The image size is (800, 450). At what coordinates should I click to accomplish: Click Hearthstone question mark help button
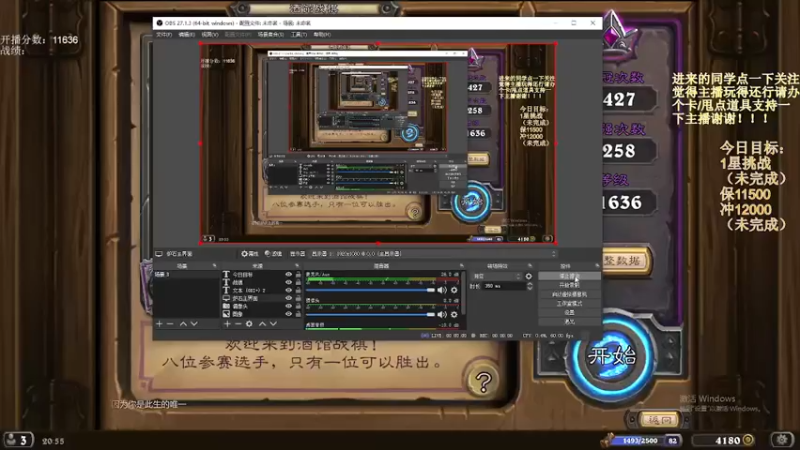click(483, 381)
